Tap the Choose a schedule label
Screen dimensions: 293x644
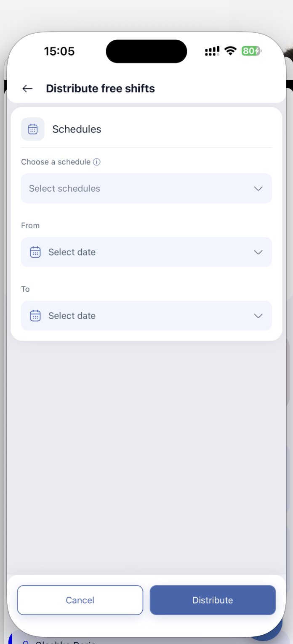point(56,162)
